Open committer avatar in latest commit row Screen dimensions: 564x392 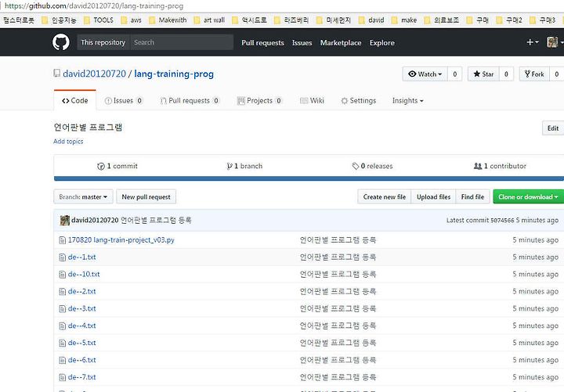pos(65,220)
